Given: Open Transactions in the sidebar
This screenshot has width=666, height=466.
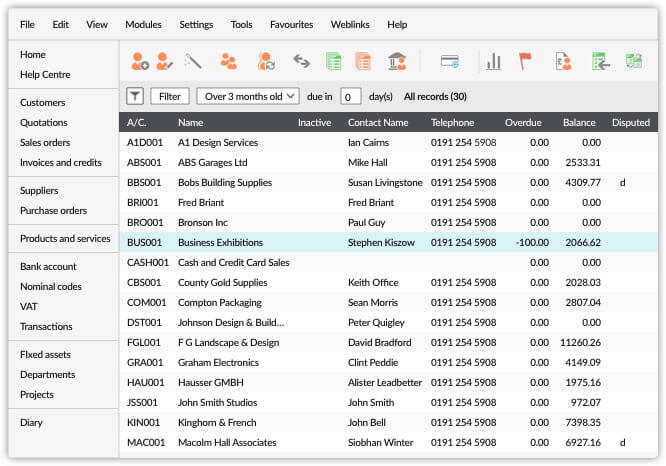Looking at the screenshot, I should point(46,326).
